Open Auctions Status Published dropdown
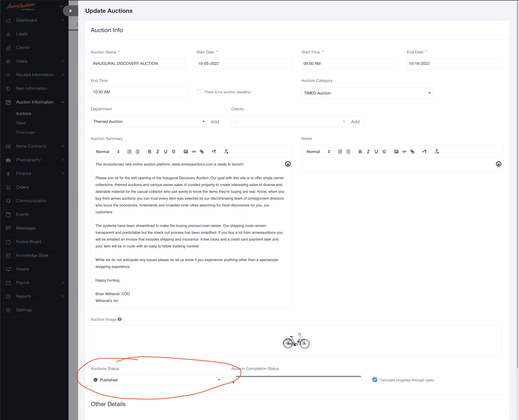The image size is (519, 420). pos(157,380)
